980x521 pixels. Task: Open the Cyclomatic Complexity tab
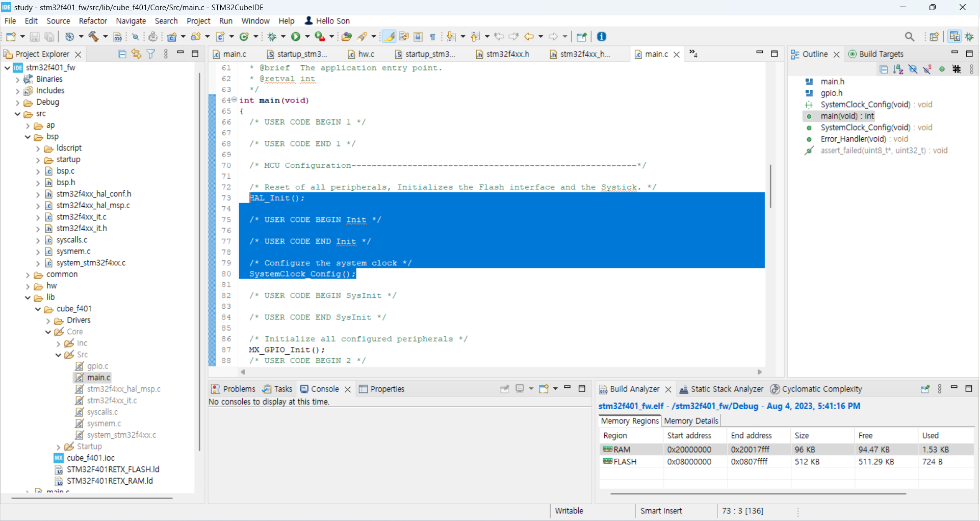pos(816,389)
